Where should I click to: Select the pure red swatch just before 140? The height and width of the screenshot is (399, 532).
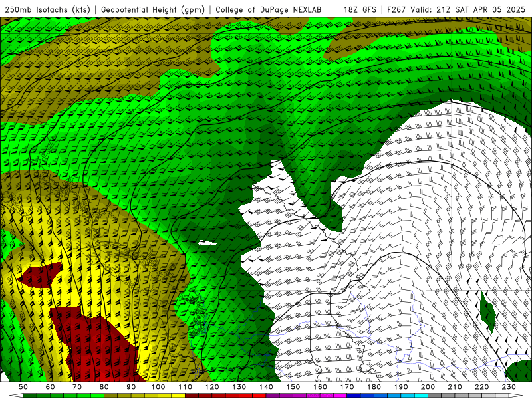tap(259, 395)
